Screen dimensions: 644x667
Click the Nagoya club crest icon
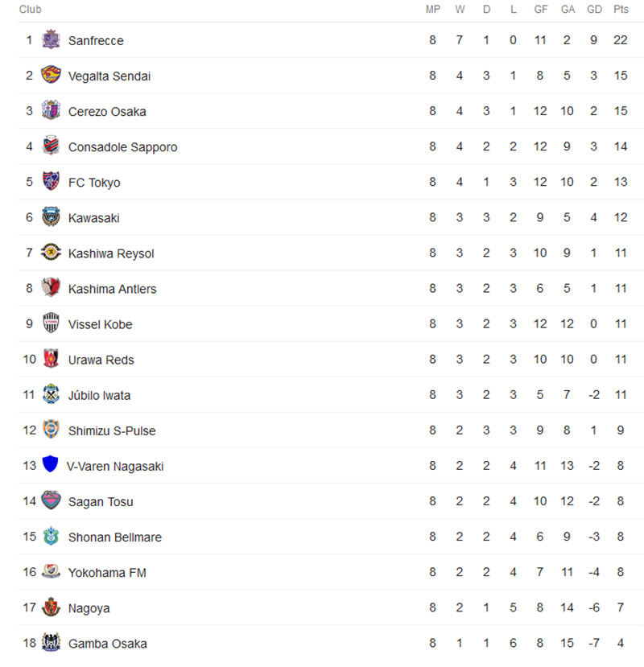click(x=51, y=607)
